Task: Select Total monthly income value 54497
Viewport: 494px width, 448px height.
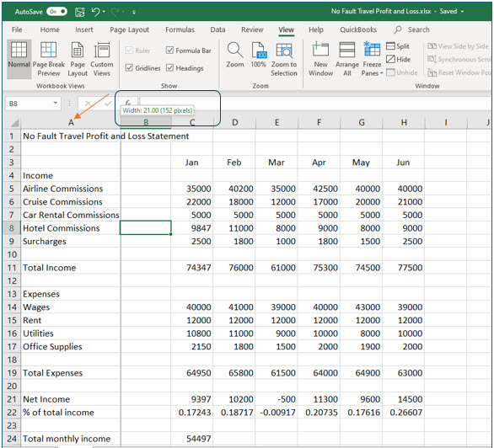Action: coord(192,439)
